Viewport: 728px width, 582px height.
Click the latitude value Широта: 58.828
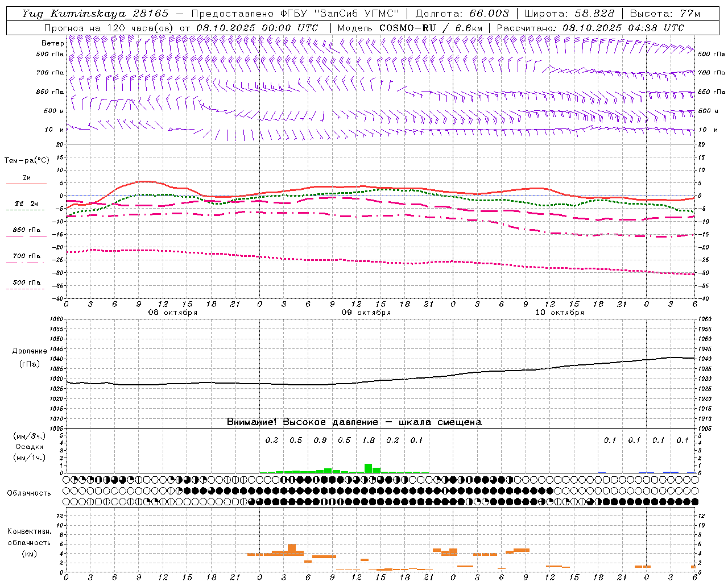click(569, 14)
